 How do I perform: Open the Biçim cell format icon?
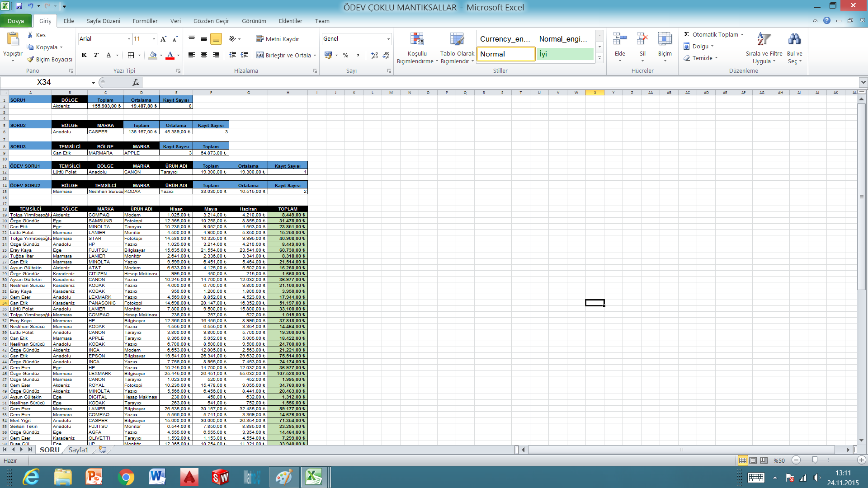point(665,39)
